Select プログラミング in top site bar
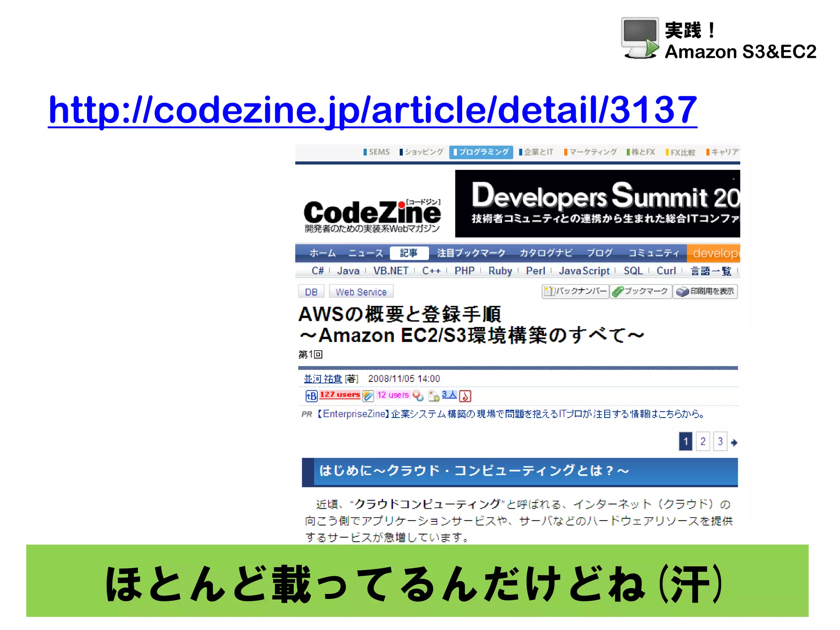Image resolution: width=840 pixels, height=630 pixels. coord(481,152)
